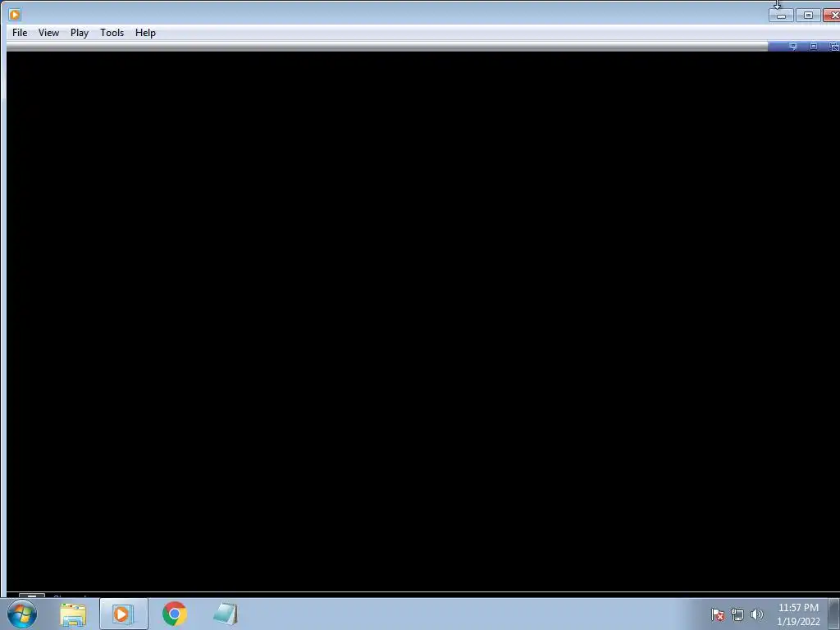Click the Show desktop strip
840x630 pixels.
(x=834, y=614)
